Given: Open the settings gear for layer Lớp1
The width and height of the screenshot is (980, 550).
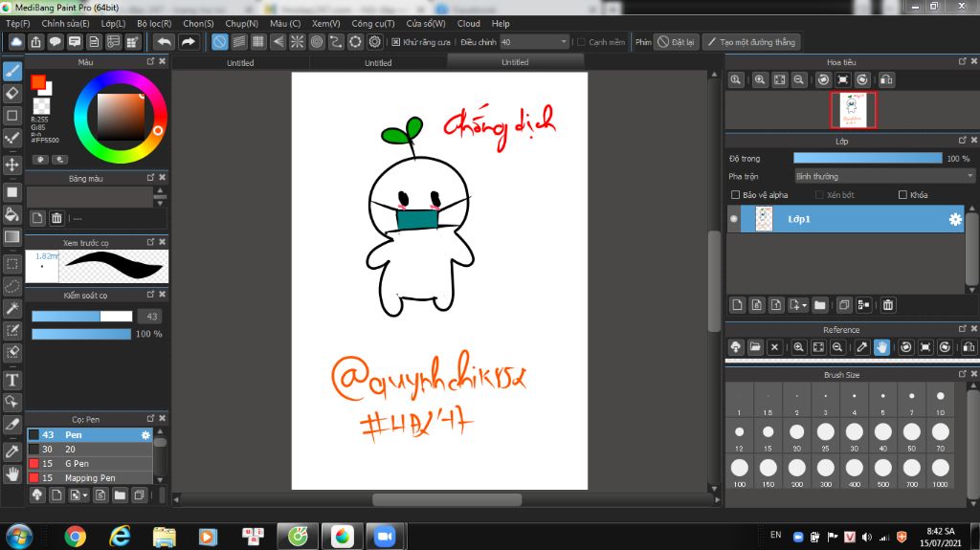Looking at the screenshot, I should coord(954,219).
